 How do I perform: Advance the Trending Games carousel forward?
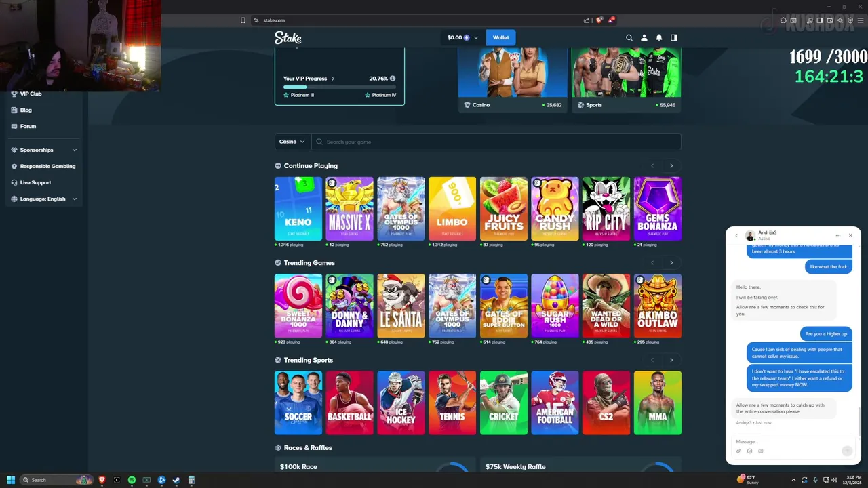(671, 263)
